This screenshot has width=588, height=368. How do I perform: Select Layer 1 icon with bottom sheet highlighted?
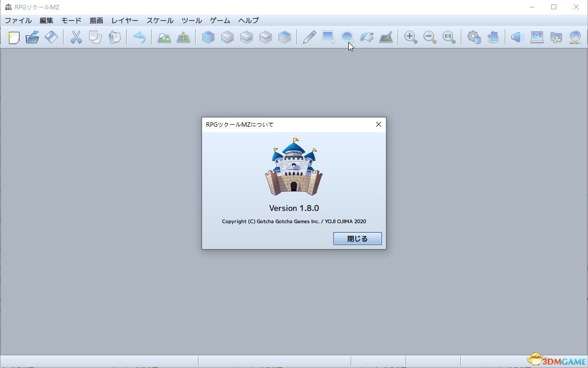(227, 37)
